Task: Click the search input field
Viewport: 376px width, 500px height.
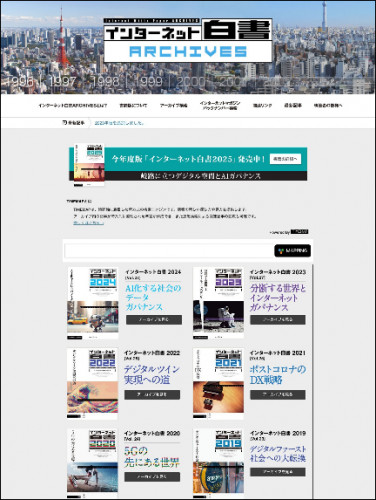Action: (x=169, y=251)
